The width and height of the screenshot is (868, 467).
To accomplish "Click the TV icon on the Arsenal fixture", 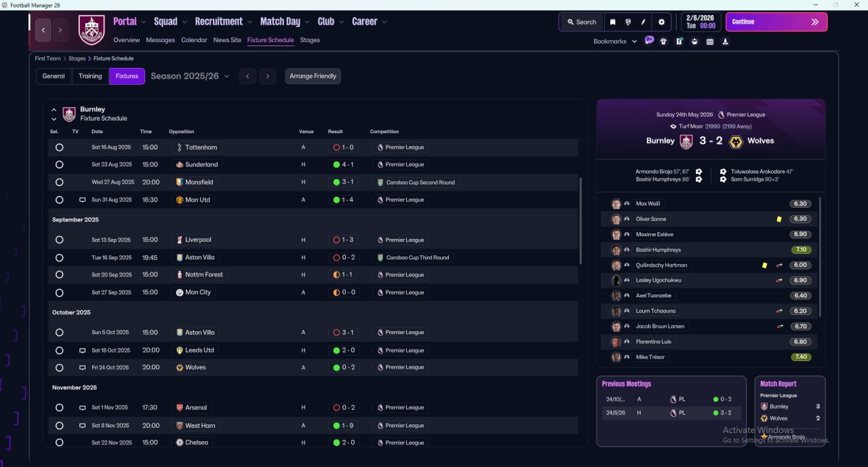I will (x=82, y=408).
